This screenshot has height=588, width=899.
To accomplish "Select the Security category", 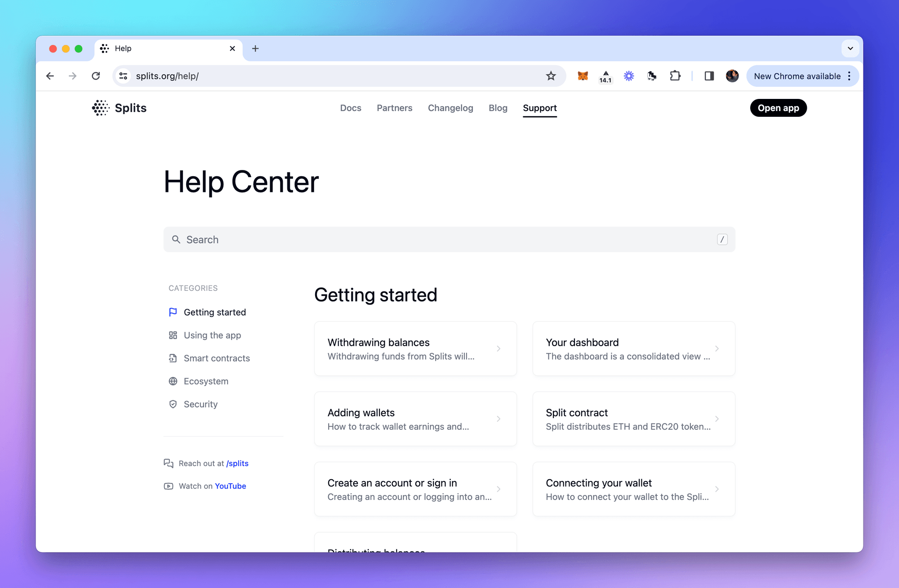I will [x=200, y=404].
